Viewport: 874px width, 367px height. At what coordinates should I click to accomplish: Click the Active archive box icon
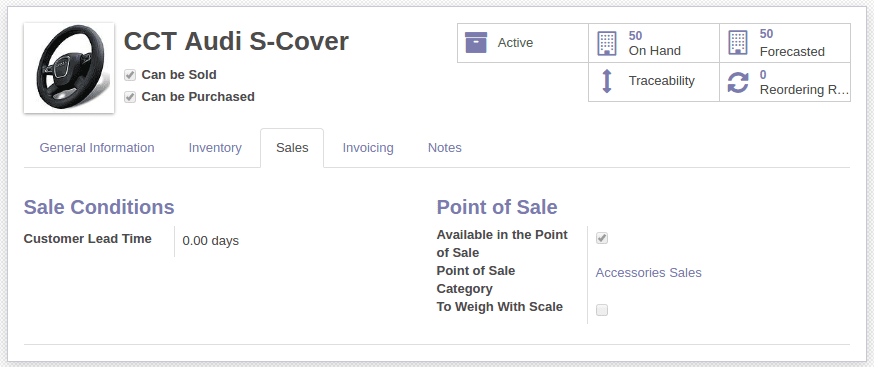click(475, 43)
